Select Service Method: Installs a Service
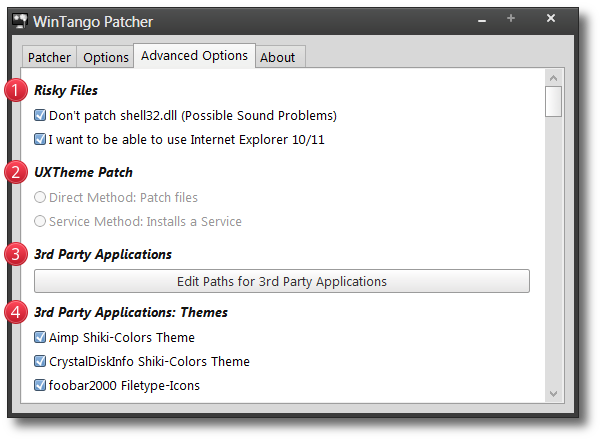Viewport: 602px width, 441px height. click(x=40, y=221)
